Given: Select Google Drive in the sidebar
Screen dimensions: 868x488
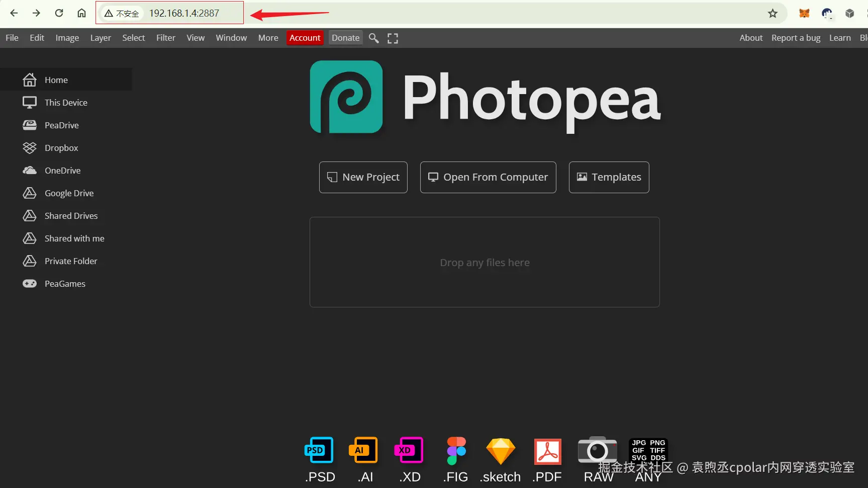Looking at the screenshot, I should (x=66, y=193).
